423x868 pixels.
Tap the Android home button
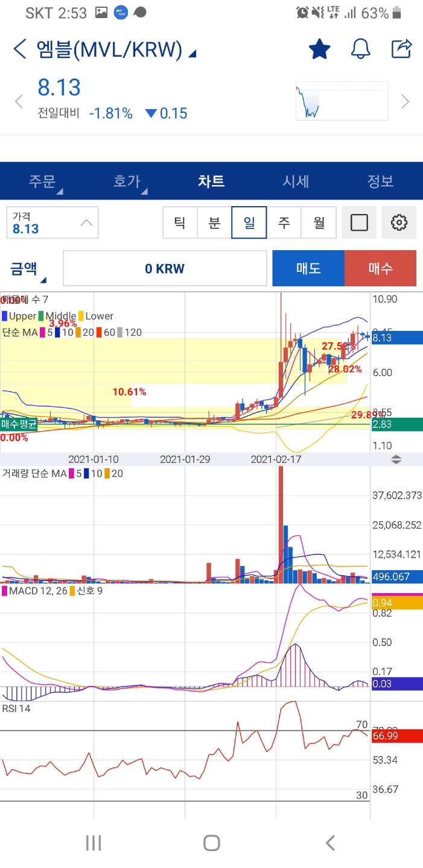(211, 843)
